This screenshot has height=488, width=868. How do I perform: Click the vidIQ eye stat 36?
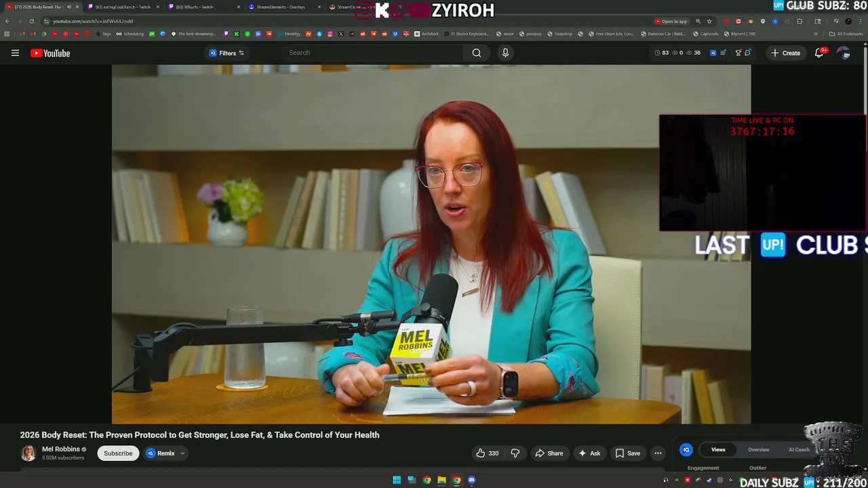pyautogui.click(x=693, y=53)
